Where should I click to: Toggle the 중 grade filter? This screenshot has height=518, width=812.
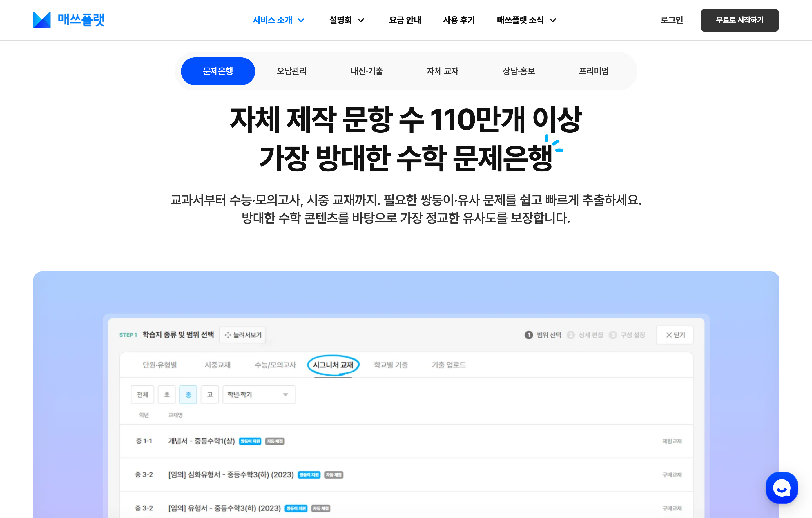click(x=188, y=394)
